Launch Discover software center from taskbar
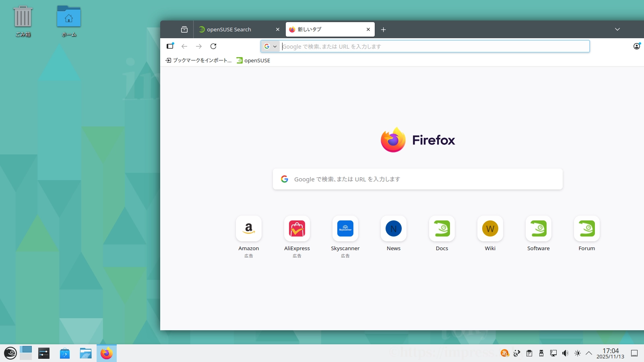 coord(65,353)
